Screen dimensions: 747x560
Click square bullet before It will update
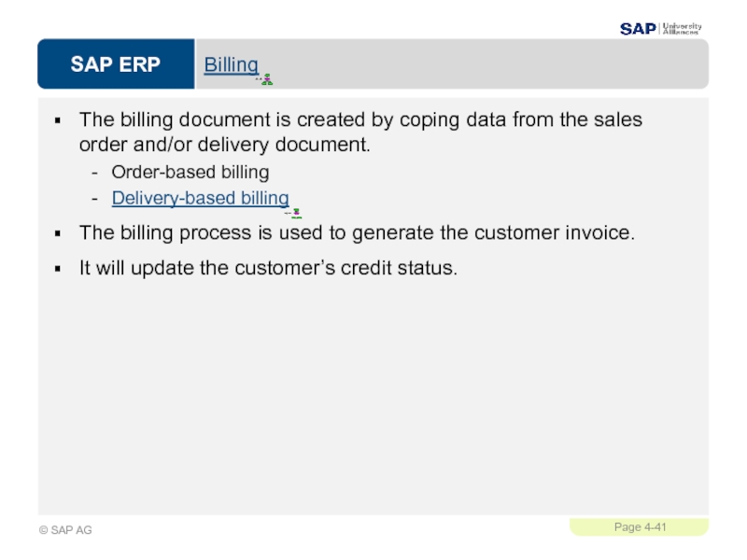[58, 269]
